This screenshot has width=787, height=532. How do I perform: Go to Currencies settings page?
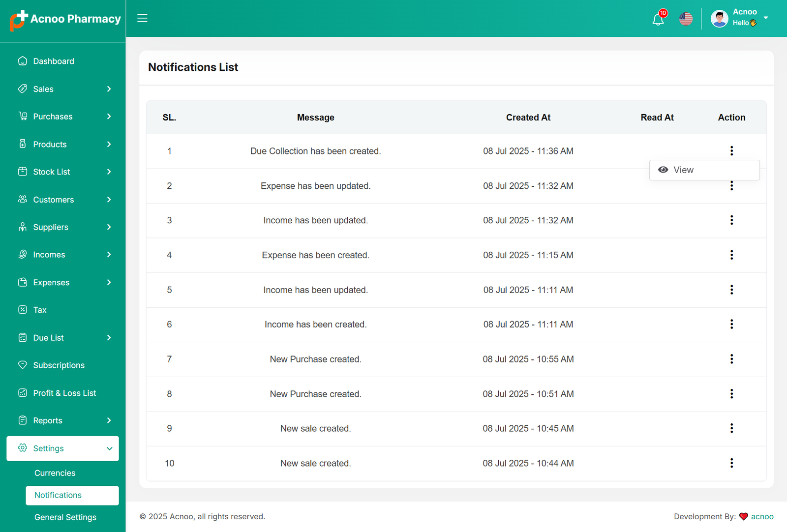point(55,473)
